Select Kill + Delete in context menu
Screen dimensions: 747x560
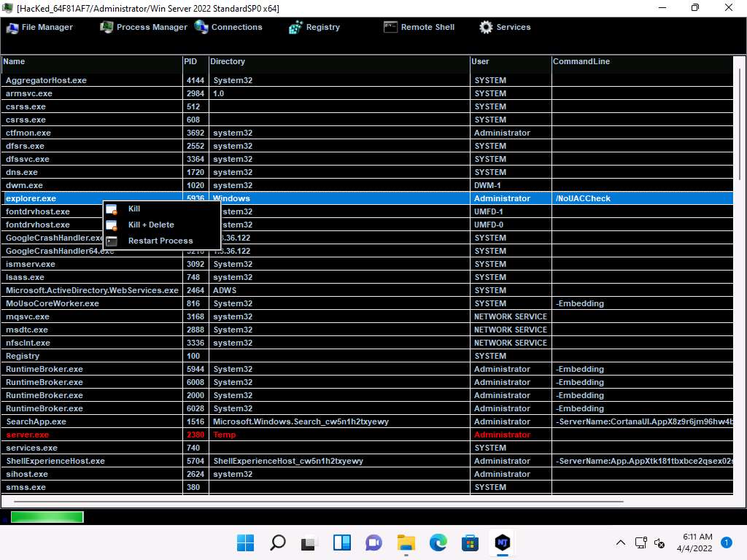pyautogui.click(x=151, y=225)
